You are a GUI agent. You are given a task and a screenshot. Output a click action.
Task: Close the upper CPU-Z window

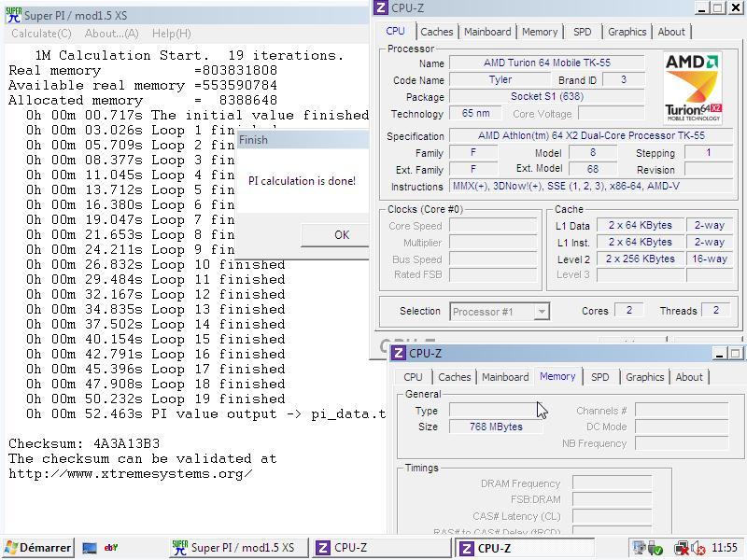coord(736,8)
